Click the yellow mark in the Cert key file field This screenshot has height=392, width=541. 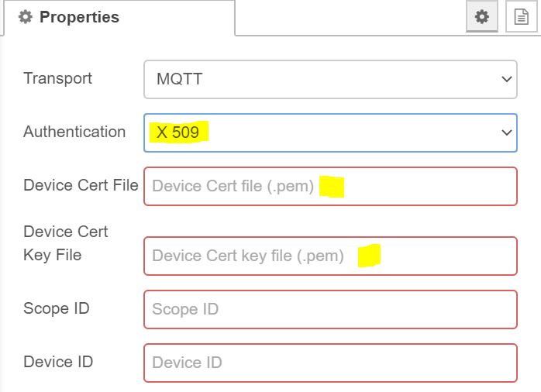(369, 256)
